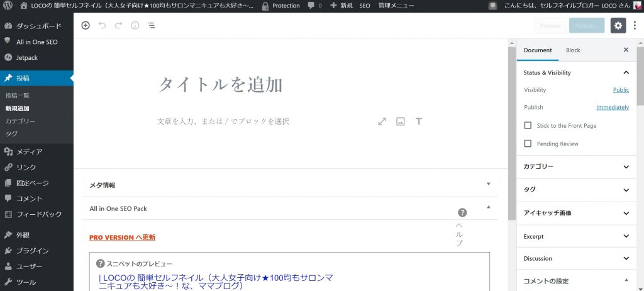Open SEO menu in admin bar
The image size is (644, 291).
click(364, 6)
